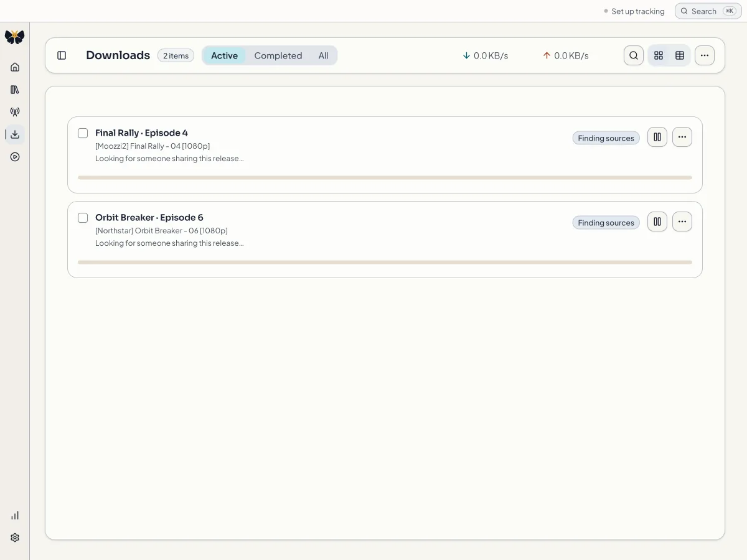Click the upload speed indicator
The width and height of the screenshot is (747, 560).
click(x=566, y=55)
